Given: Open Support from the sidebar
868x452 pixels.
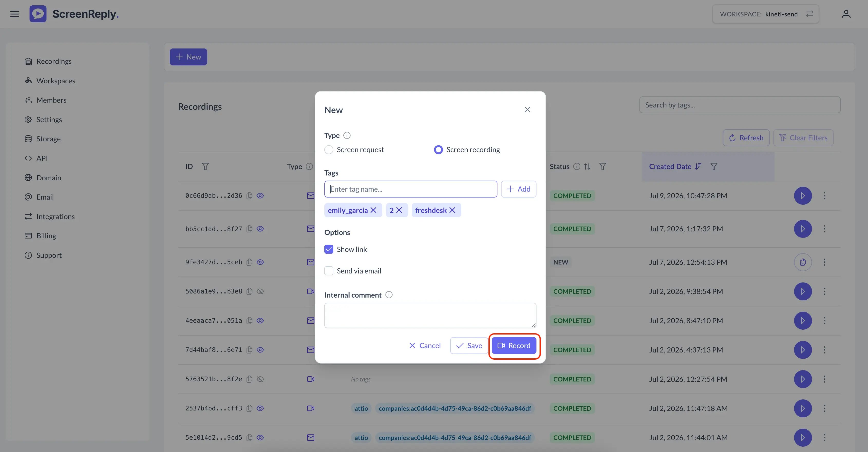Looking at the screenshot, I should click(x=43, y=255).
